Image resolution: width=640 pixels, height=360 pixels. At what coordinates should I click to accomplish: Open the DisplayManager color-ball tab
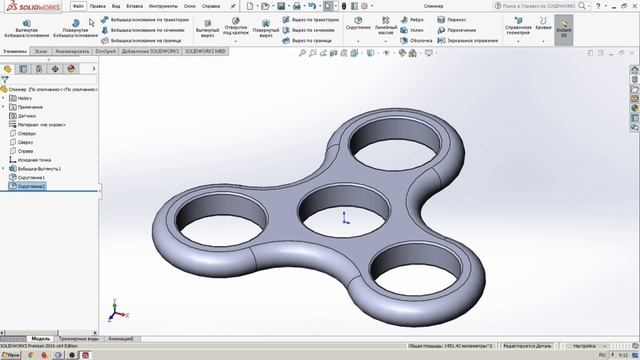pyautogui.click(x=71, y=69)
